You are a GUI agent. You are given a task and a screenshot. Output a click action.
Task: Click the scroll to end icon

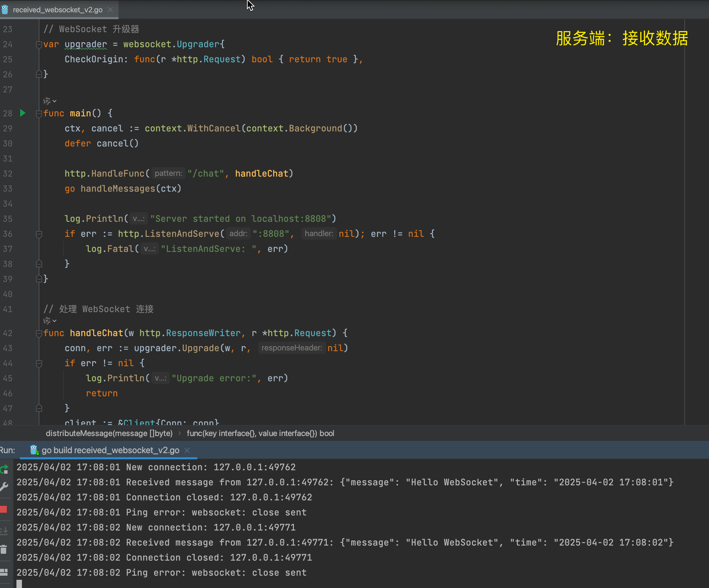pyautogui.click(x=4, y=531)
